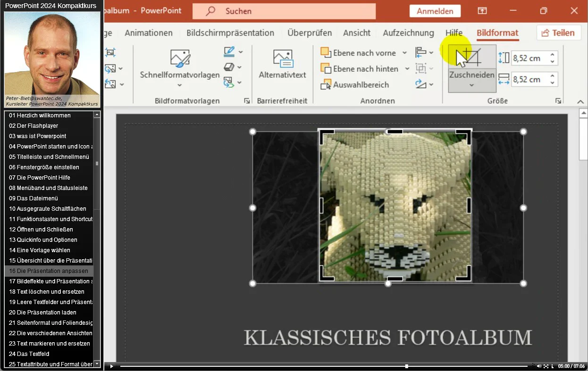Switch to the Aufzeichnung tab
Viewport: 588px width, 371px height.
pyautogui.click(x=408, y=33)
